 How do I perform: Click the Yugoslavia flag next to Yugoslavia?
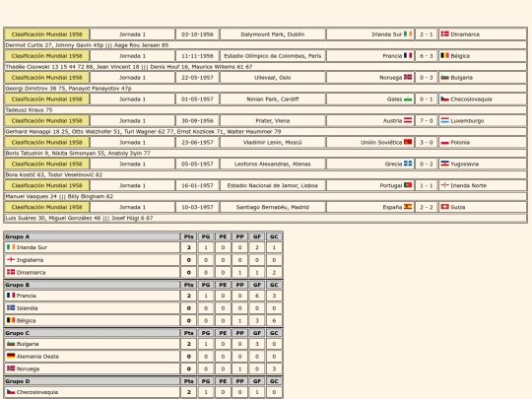[444, 164]
